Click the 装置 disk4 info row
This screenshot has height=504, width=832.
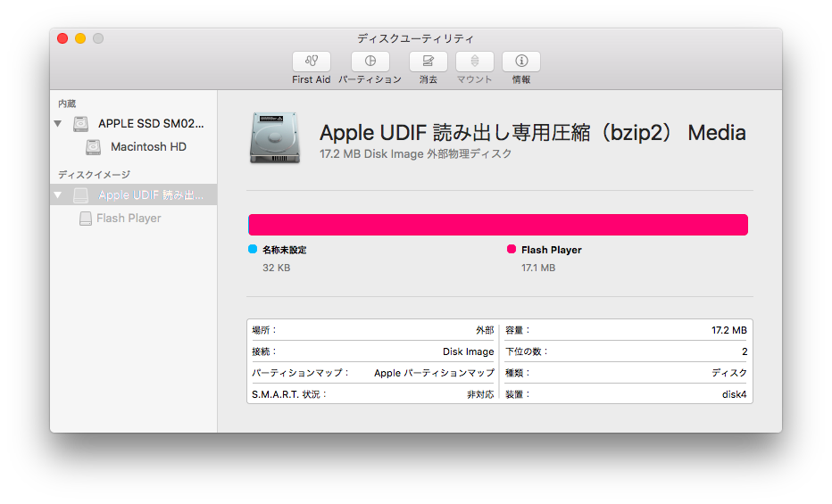[626, 393]
